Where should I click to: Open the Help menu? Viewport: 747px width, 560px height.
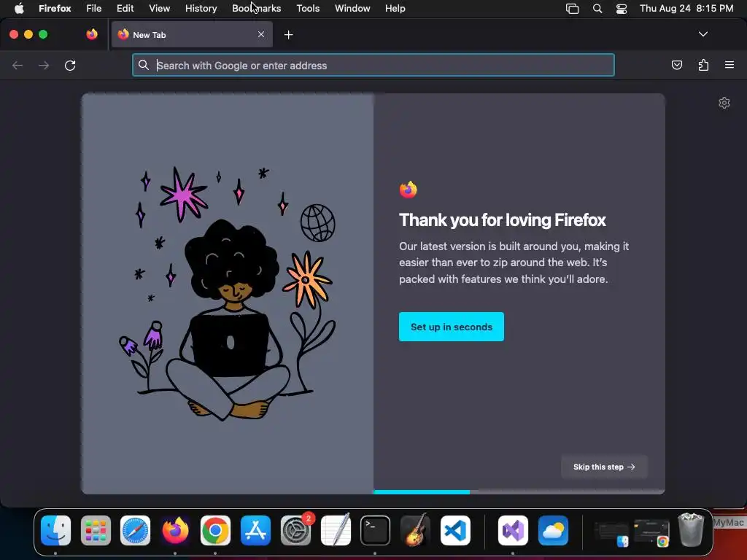(395, 9)
